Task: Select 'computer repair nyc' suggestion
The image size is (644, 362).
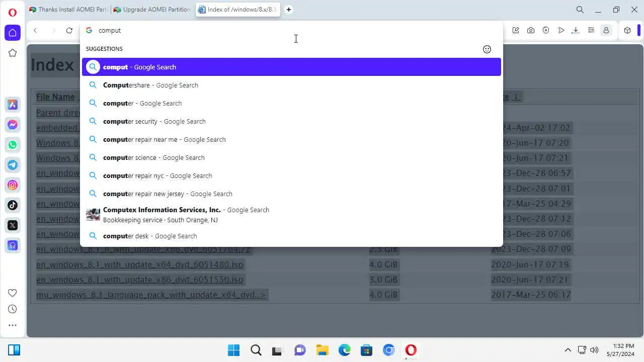Action: pyautogui.click(x=291, y=175)
